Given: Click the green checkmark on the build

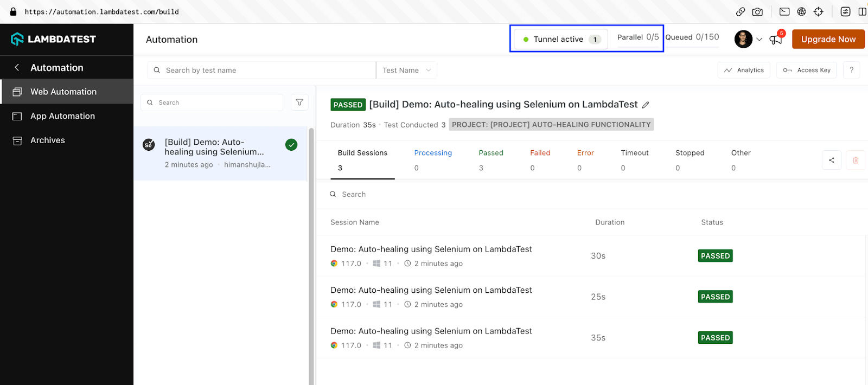Looking at the screenshot, I should [291, 145].
